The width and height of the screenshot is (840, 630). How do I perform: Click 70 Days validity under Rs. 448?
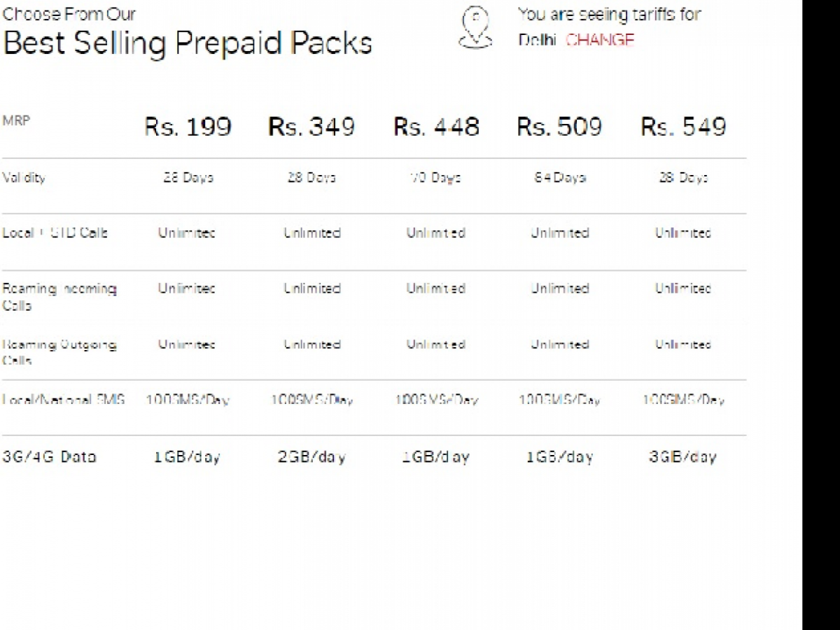(435, 178)
